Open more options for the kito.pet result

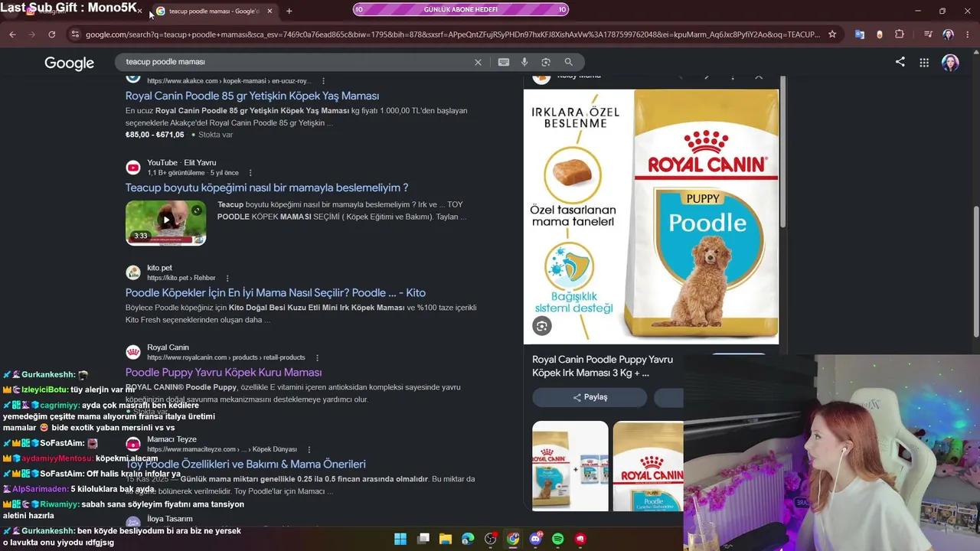(x=227, y=278)
